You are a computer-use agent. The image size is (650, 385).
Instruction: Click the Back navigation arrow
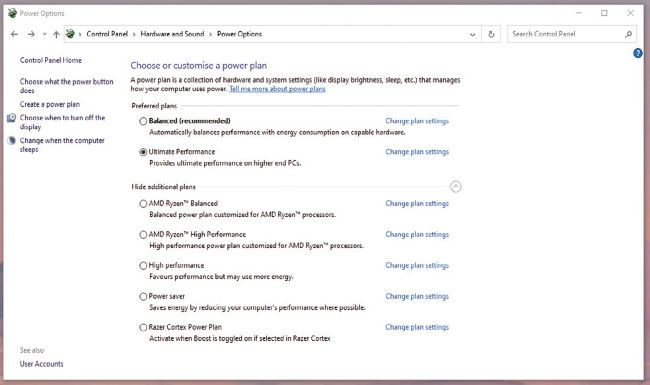(15, 34)
